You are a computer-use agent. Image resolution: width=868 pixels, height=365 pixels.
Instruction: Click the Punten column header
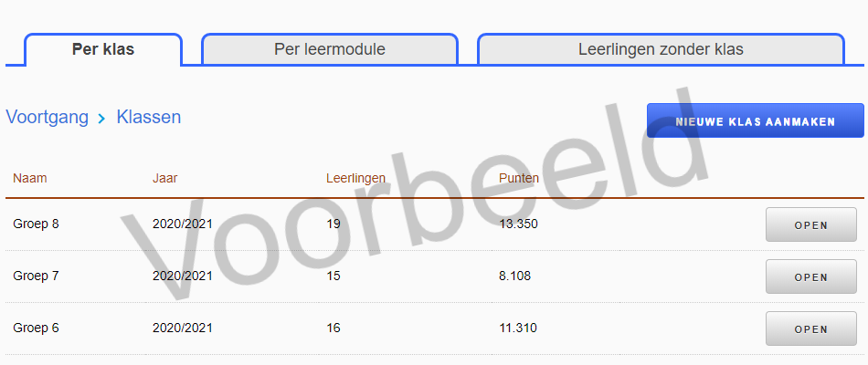tap(519, 178)
